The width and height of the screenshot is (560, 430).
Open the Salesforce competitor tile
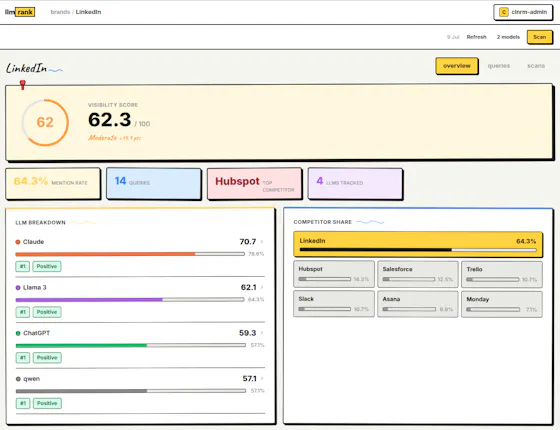coord(418,274)
